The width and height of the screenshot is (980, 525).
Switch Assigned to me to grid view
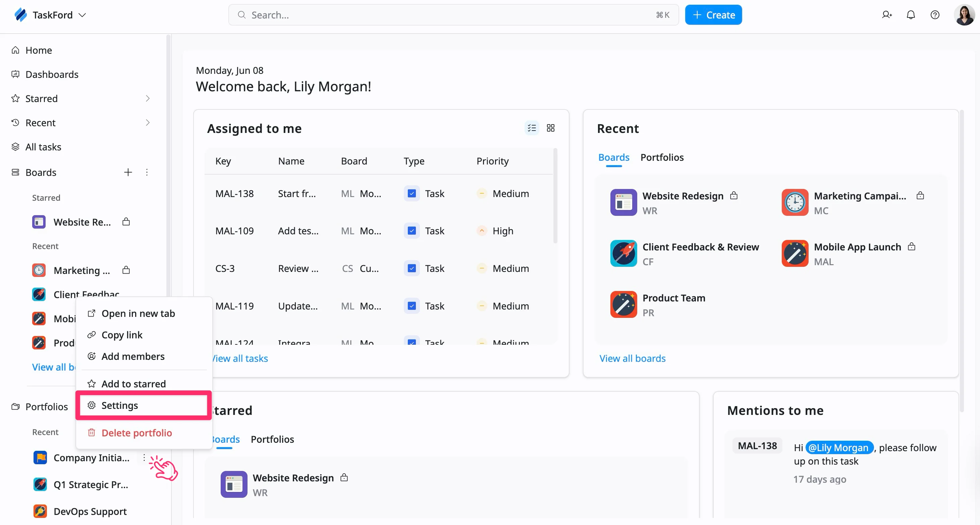(550, 128)
